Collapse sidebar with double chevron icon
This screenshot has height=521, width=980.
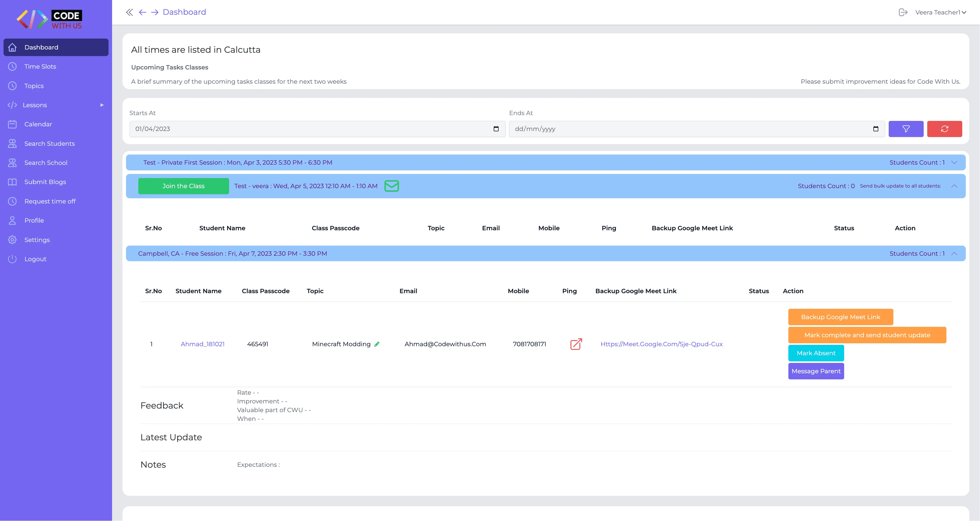tap(129, 12)
